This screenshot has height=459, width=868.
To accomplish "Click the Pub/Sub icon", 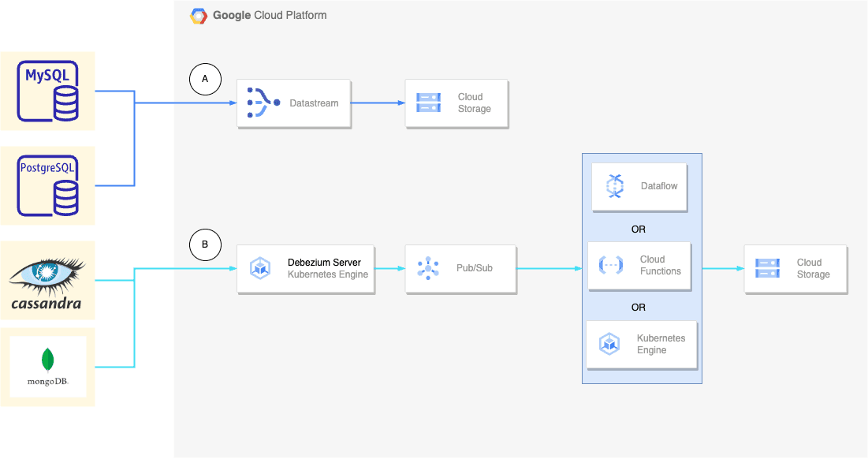I will 428,268.
